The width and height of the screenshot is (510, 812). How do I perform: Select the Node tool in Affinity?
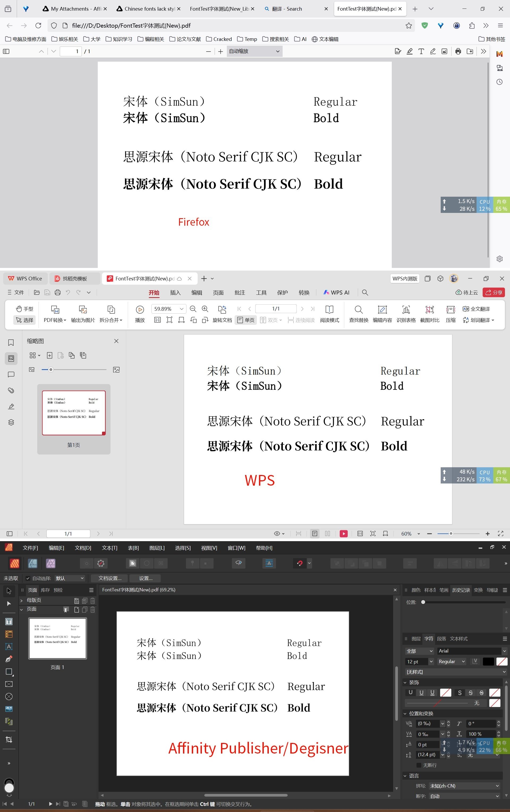coord(9,604)
